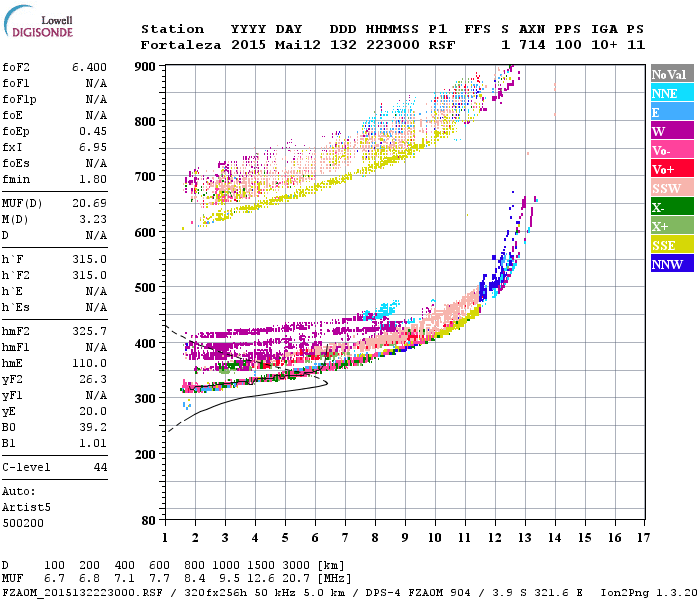The image size is (700, 600).
Task: Select the X- dark green legend swatch
Action: click(672, 207)
